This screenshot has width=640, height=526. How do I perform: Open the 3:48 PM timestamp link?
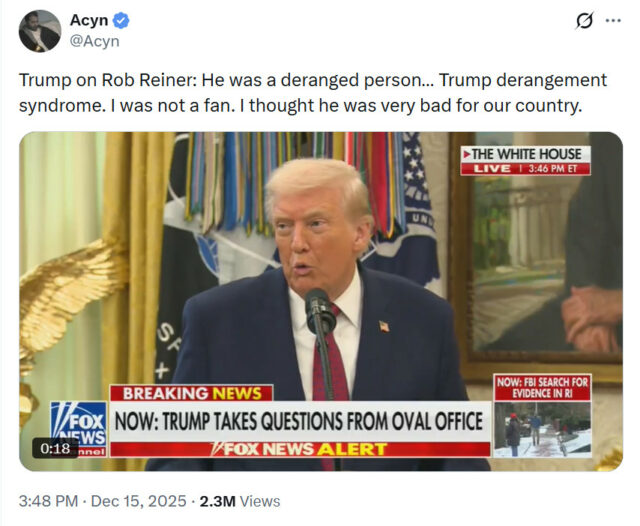point(48,501)
